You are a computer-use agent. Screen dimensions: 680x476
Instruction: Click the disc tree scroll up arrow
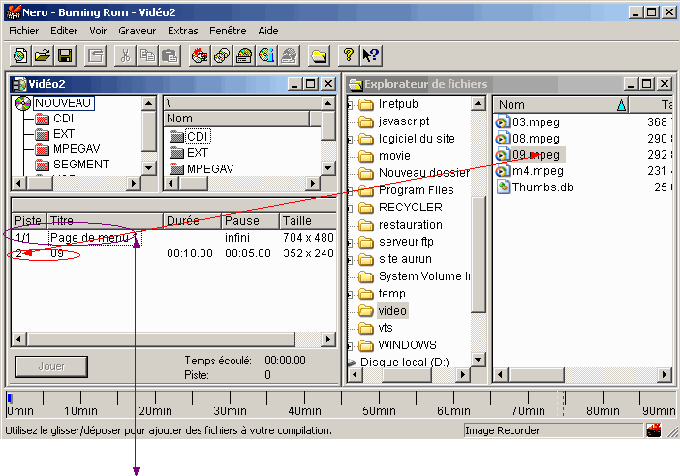(x=149, y=104)
